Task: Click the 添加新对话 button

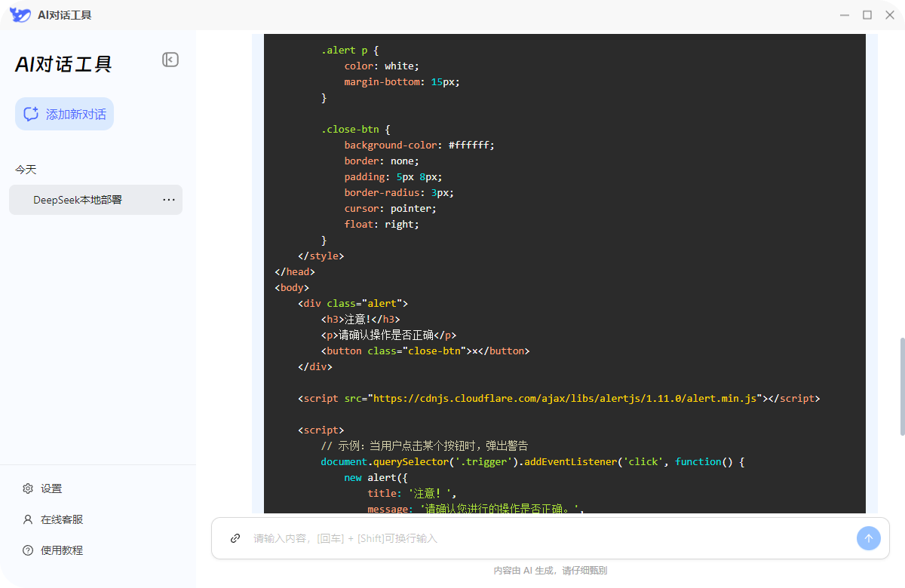Action: tap(64, 114)
